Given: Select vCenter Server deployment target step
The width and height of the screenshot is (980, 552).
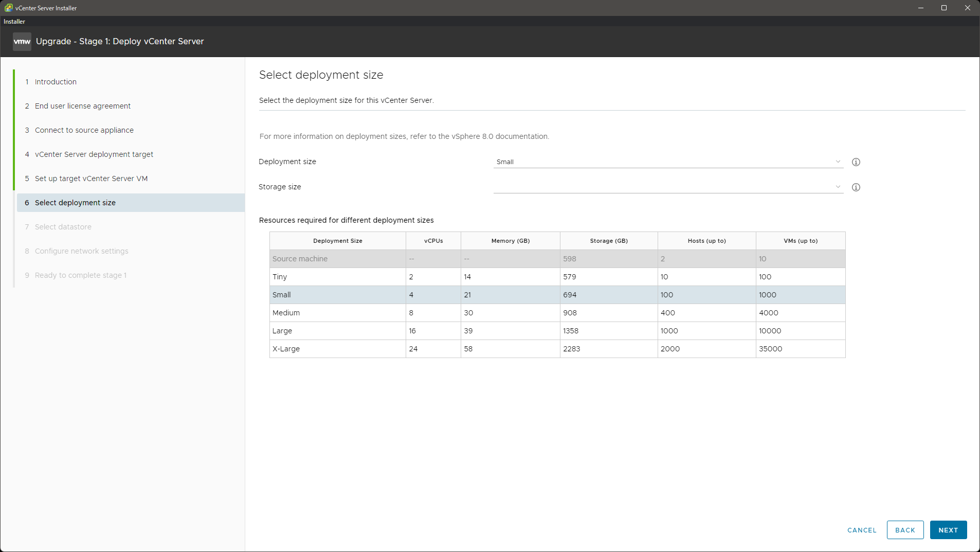Looking at the screenshot, I should coord(94,154).
